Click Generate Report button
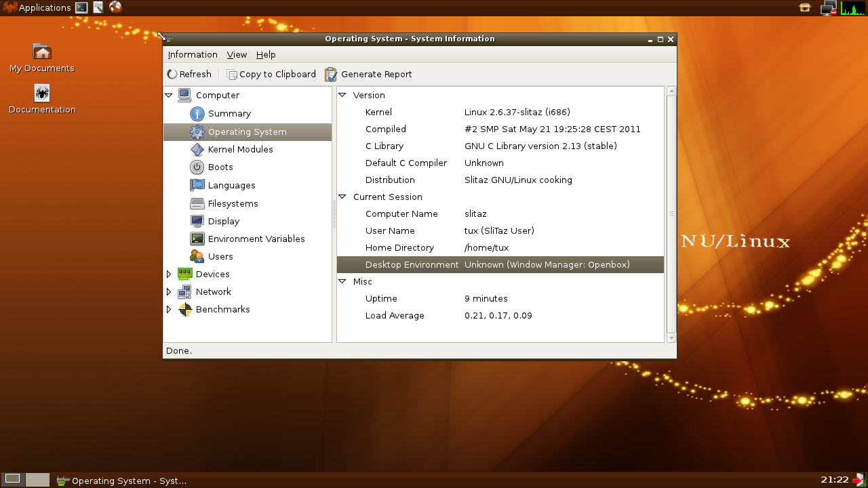Image resolution: width=868 pixels, height=488 pixels. [x=368, y=75]
